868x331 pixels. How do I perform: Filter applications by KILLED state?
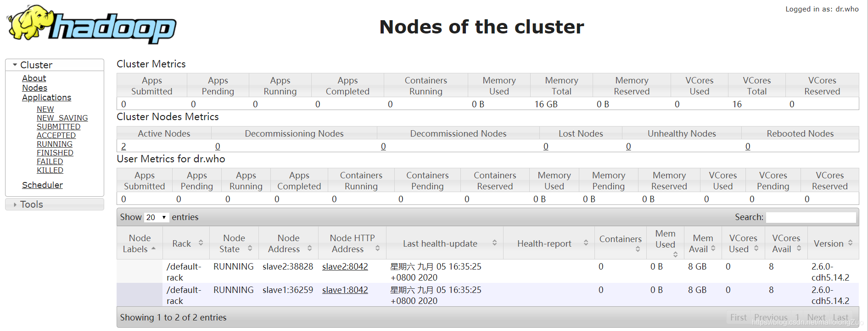coord(50,170)
